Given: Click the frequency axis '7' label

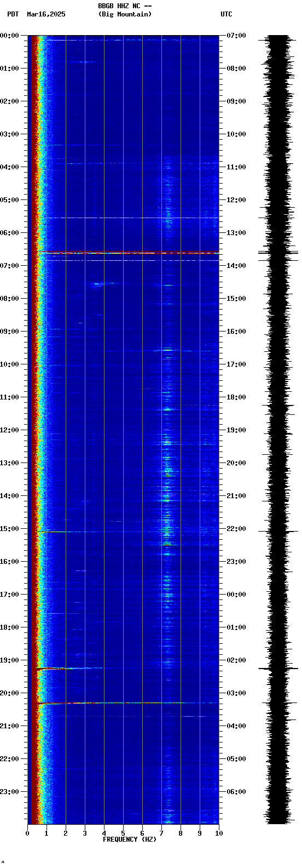Looking at the screenshot, I should [161, 833].
